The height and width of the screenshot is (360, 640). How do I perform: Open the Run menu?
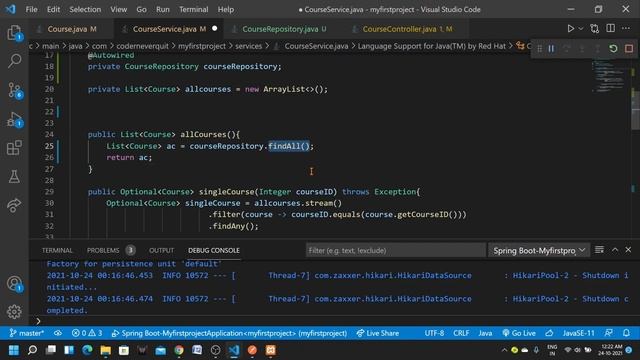(x=162, y=9)
